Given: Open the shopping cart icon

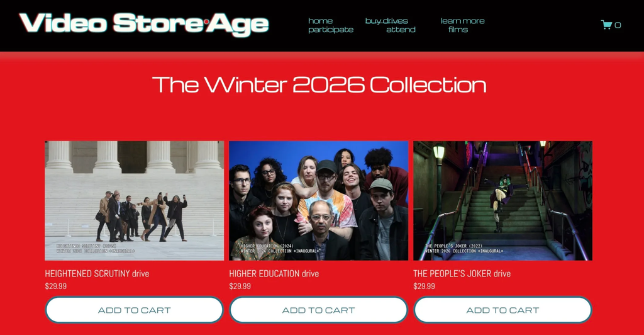Looking at the screenshot, I should (606, 25).
